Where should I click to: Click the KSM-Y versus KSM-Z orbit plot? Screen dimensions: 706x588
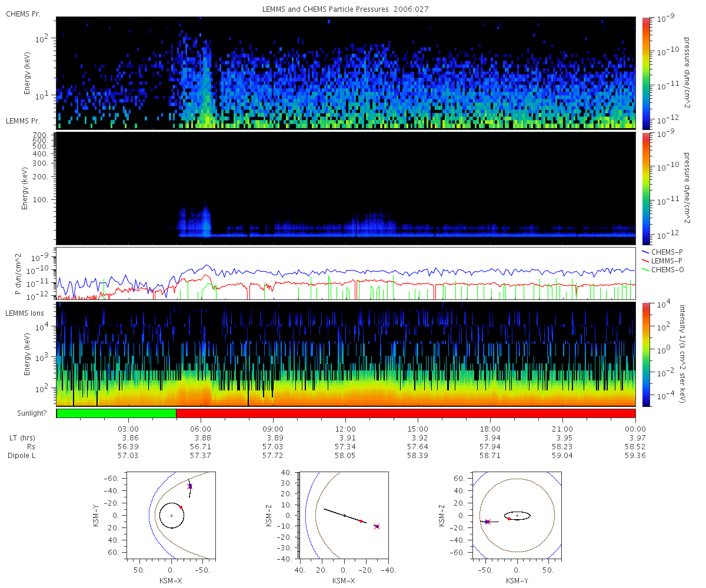pos(517,515)
